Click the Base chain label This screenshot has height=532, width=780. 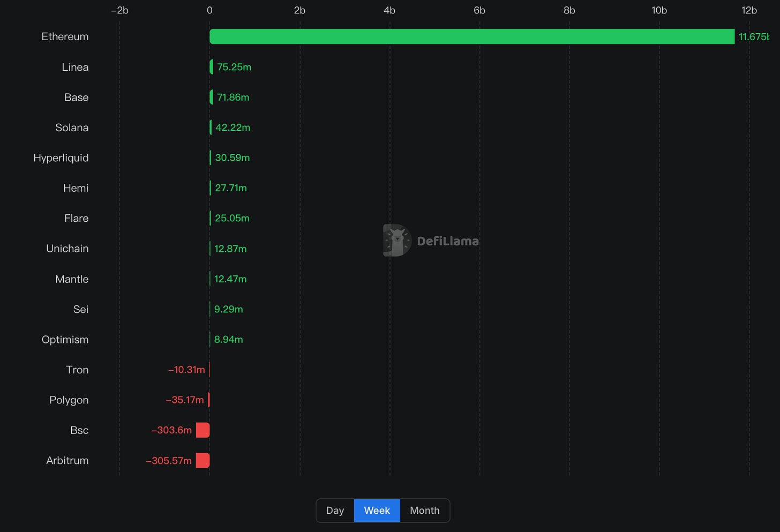pos(77,97)
